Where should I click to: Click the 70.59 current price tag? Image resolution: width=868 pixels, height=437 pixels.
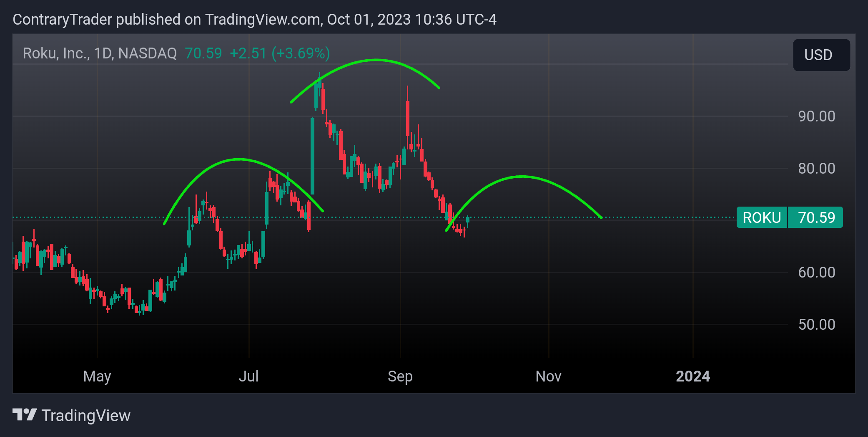coord(816,217)
